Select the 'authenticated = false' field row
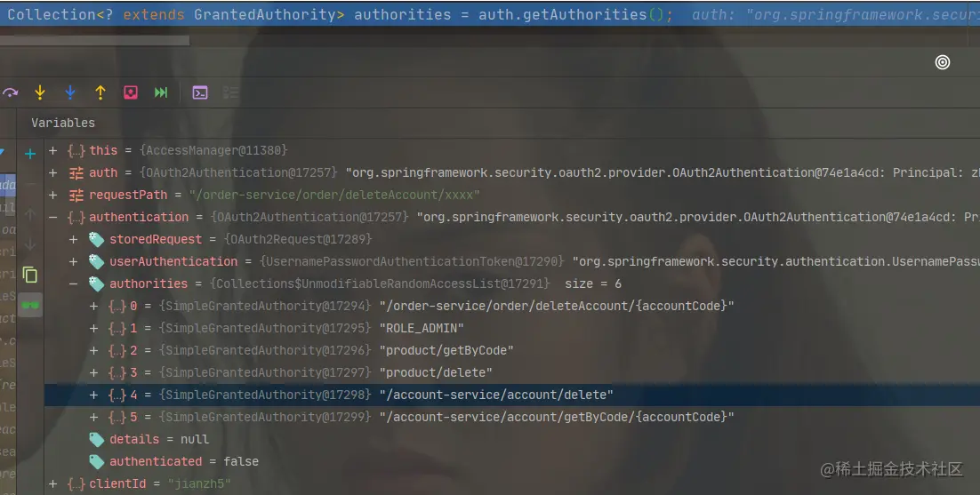980x495 pixels. tap(512, 461)
